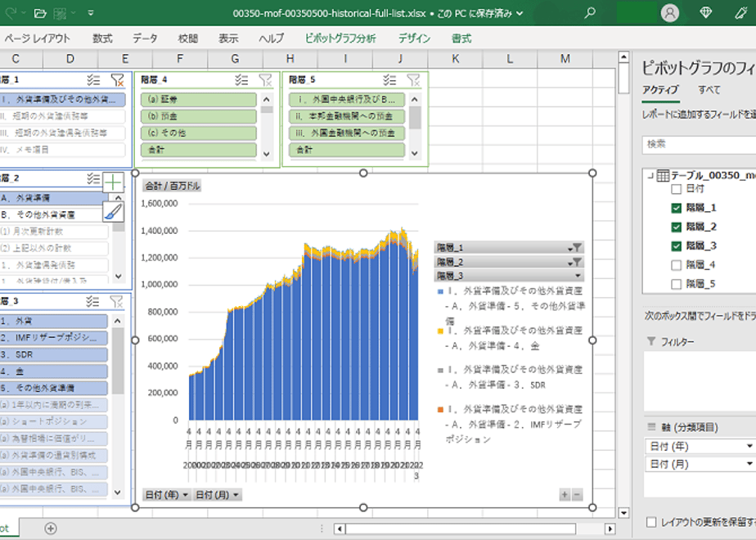Clear filter on 階層_1 slicer
The height and width of the screenshot is (540, 756).
(x=117, y=79)
